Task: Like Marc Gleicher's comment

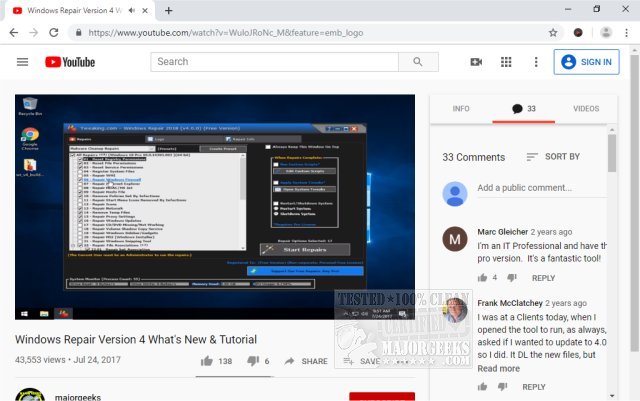Action: coord(482,278)
